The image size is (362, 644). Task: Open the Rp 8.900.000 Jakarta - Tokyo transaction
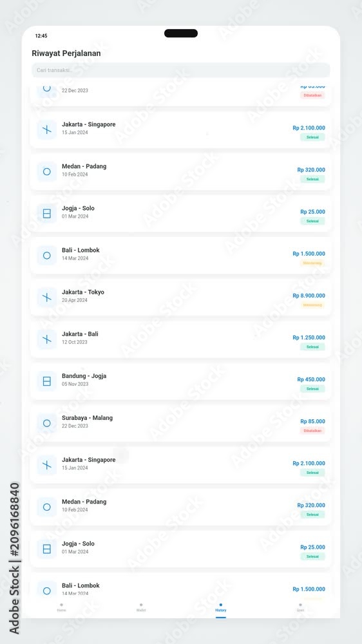tap(181, 298)
